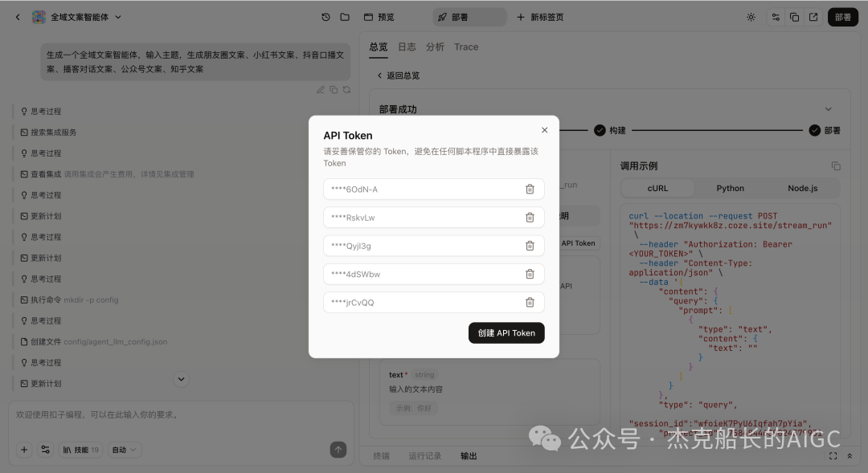Copy the prompt message icon

tap(334, 90)
